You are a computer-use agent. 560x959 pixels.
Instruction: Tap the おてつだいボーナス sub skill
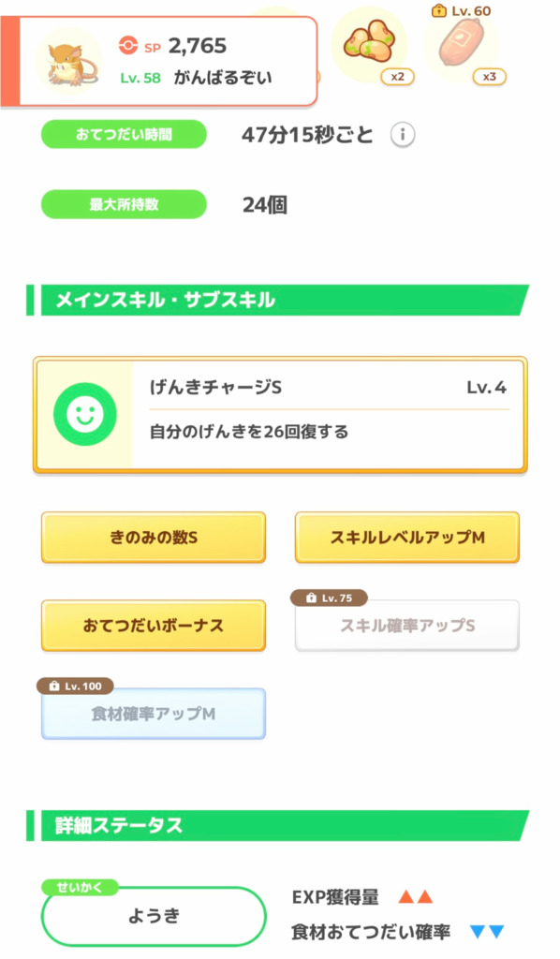pos(154,625)
